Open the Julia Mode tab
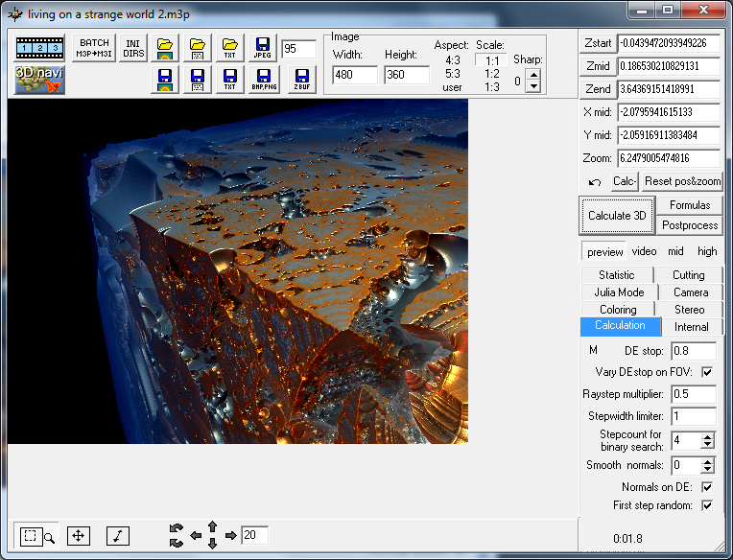 coord(619,292)
